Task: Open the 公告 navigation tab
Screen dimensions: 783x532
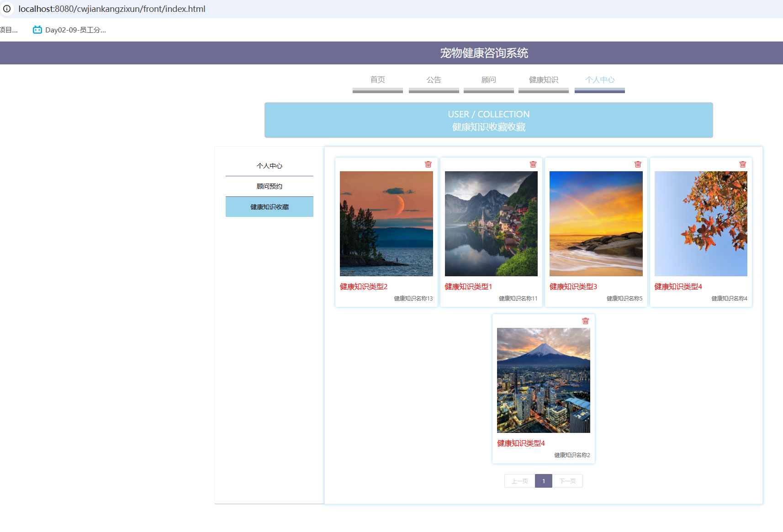Action: click(434, 80)
